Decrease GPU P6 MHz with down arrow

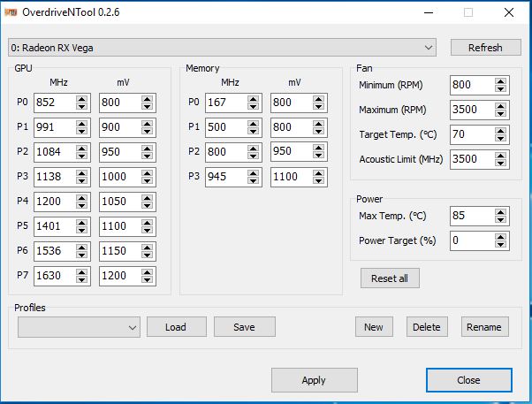[82, 255]
